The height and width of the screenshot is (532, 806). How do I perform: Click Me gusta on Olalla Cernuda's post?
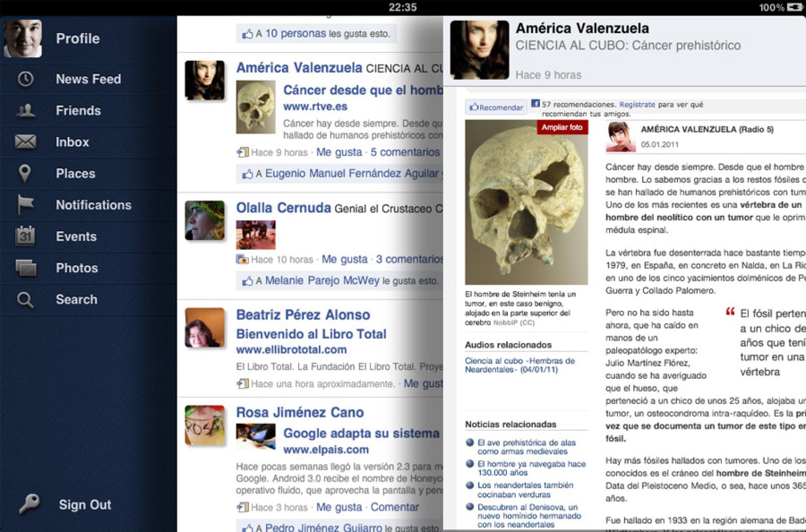click(345, 259)
